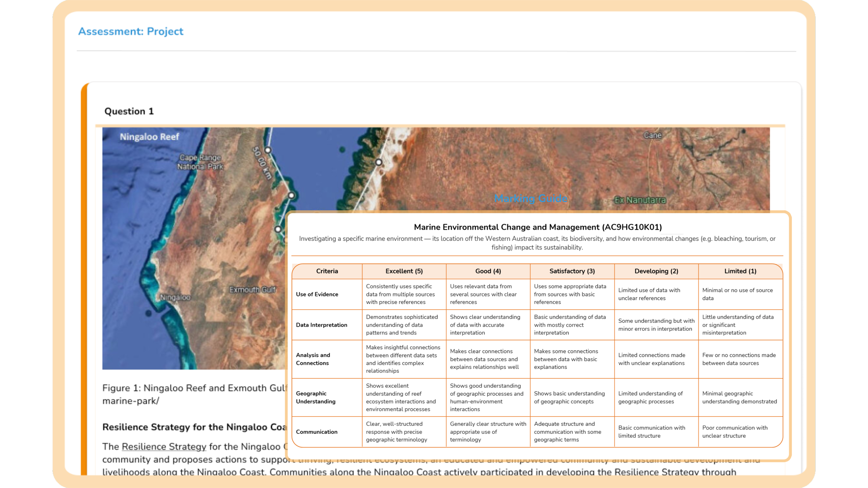Click the Figure 1 caption text
Image resolution: width=868 pixels, height=488 pixels.
(x=194, y=394)
